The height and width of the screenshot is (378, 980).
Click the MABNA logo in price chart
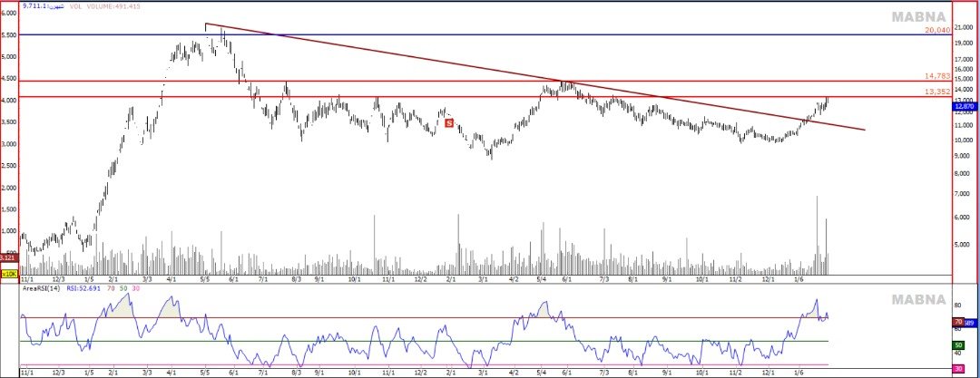916,17
